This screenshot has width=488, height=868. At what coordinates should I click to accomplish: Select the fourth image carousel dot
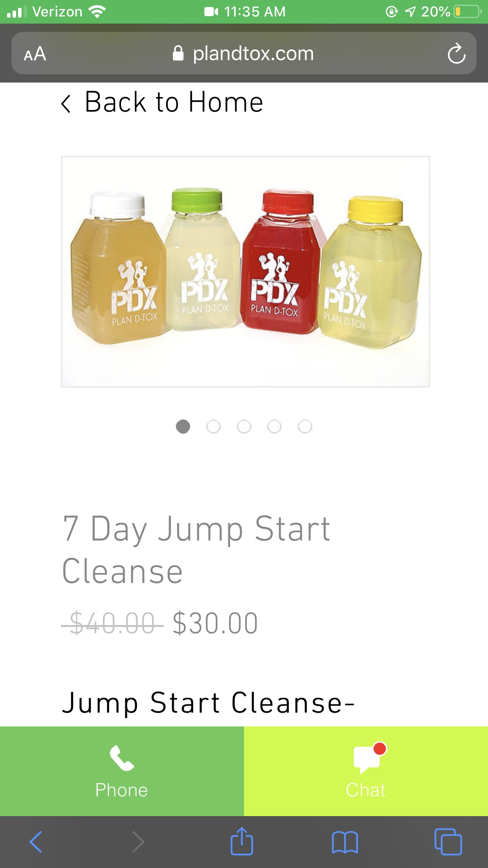point(274,427)
